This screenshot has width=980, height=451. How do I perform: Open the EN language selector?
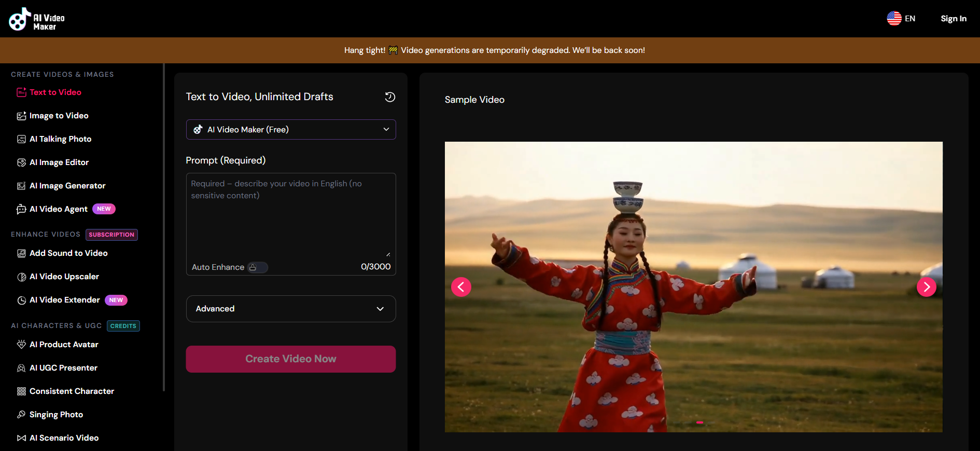[901, 19]
